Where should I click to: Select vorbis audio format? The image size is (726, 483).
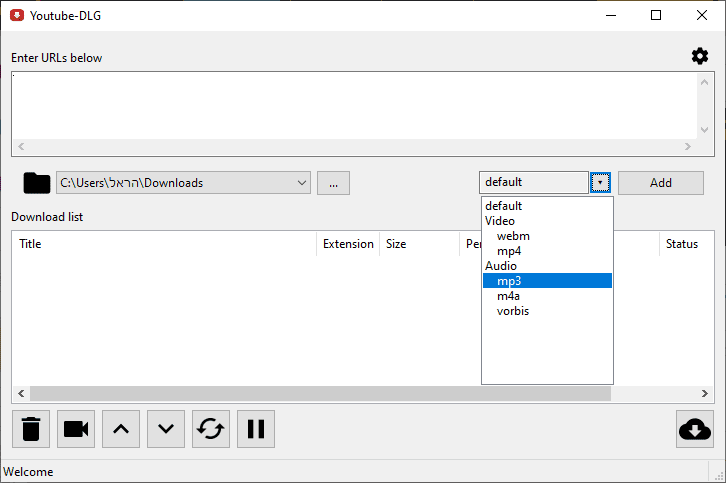pyautogui.click(x=547, y=311)
